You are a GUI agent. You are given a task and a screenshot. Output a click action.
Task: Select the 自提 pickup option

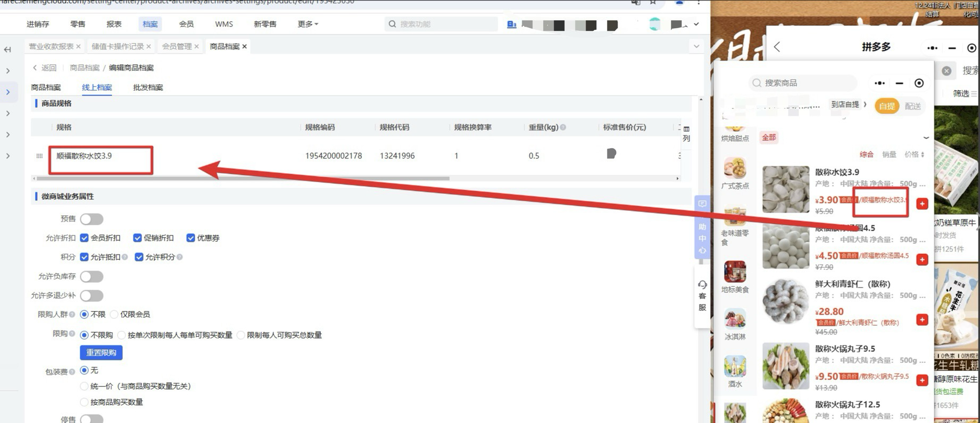(886, 106)
